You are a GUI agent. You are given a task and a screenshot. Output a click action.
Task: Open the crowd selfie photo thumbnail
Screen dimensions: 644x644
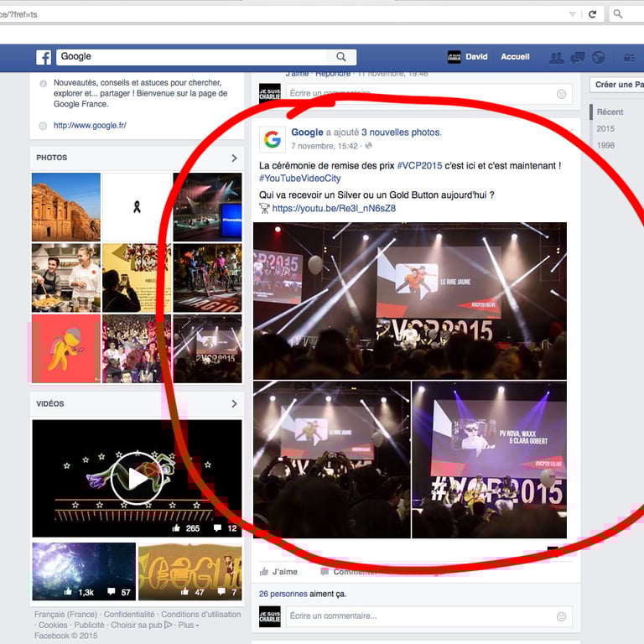[137, 349]
